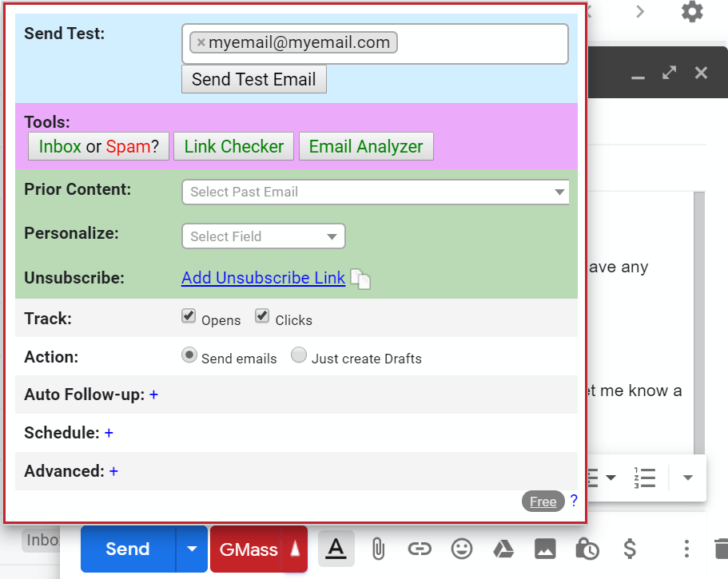Open the Send button dropdown arrow

tap(192, 549)
